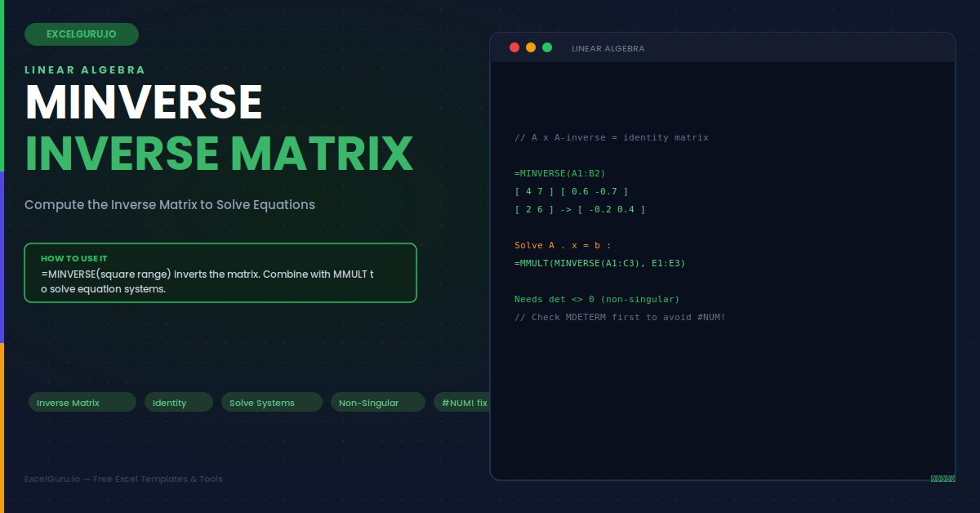Click the MINVERSE heading
This screenshot has height=513, width=980.
144,101
